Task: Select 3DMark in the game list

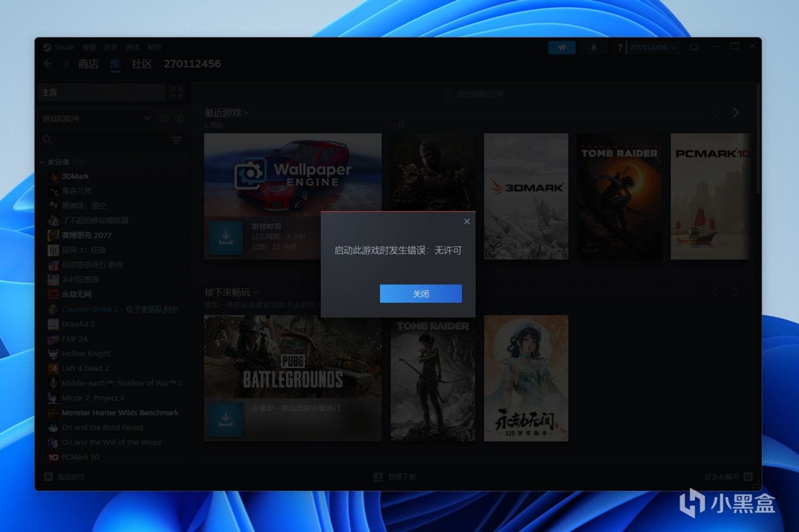Action: 75,177
